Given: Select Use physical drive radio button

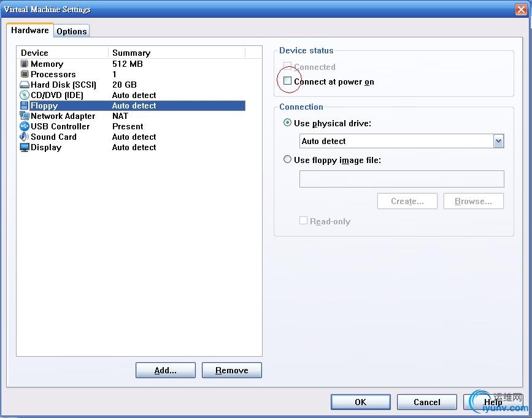Looking at the screenshot, I should click(x=287, y=123).
